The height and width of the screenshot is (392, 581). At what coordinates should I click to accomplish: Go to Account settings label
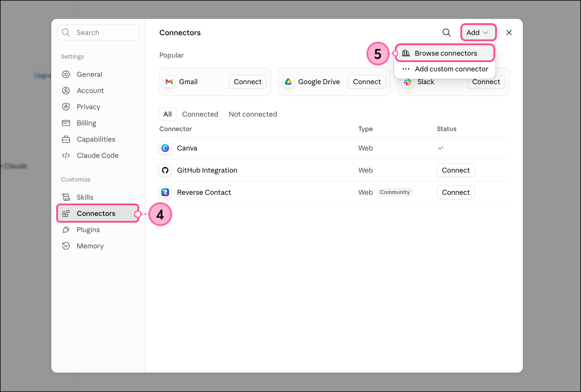(x=90, y=91)
